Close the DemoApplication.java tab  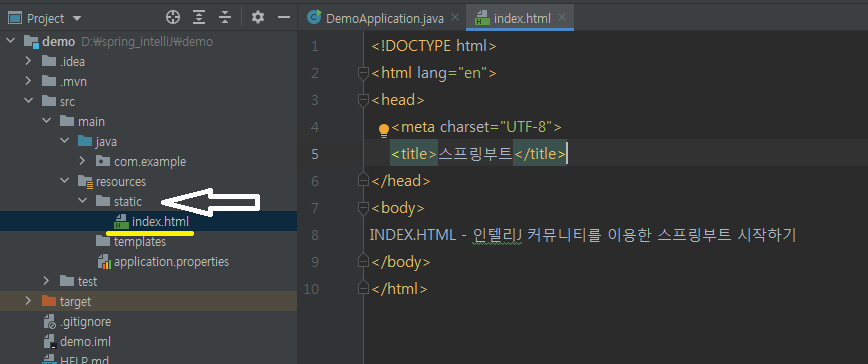coord(455,18)
